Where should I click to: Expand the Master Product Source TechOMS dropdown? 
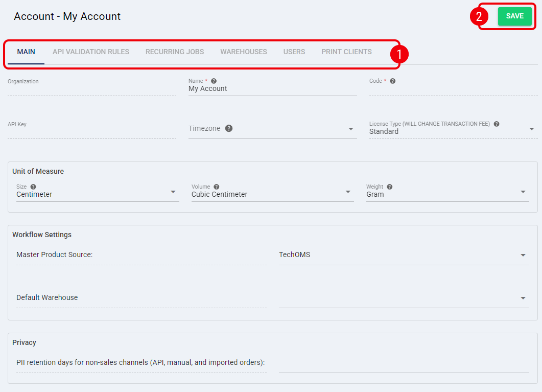pos(404,255)
